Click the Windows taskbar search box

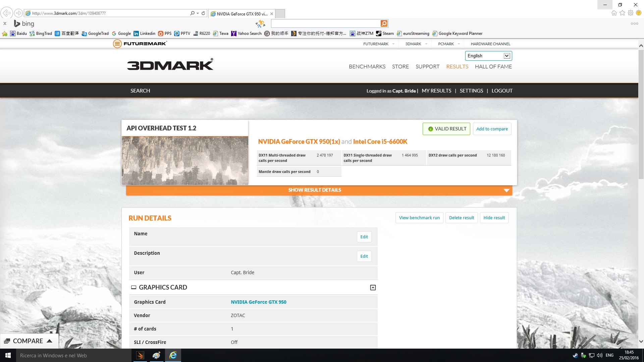74,355
